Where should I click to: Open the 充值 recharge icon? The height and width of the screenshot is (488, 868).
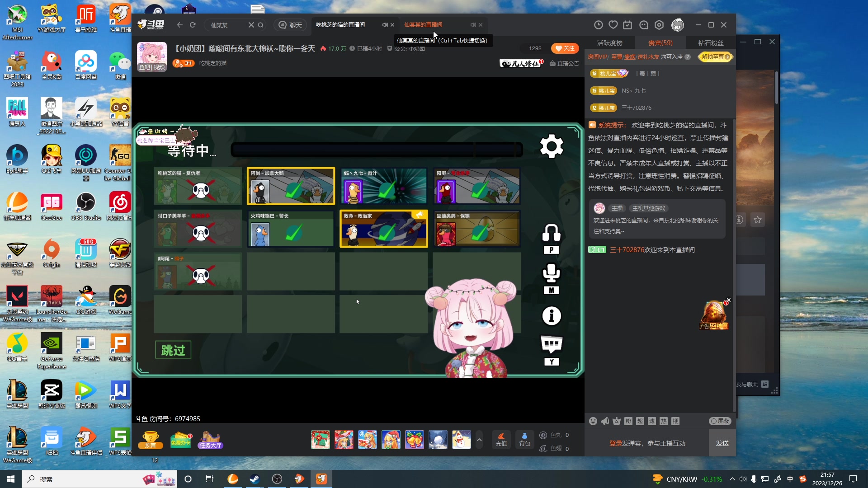tap(501, 440)
